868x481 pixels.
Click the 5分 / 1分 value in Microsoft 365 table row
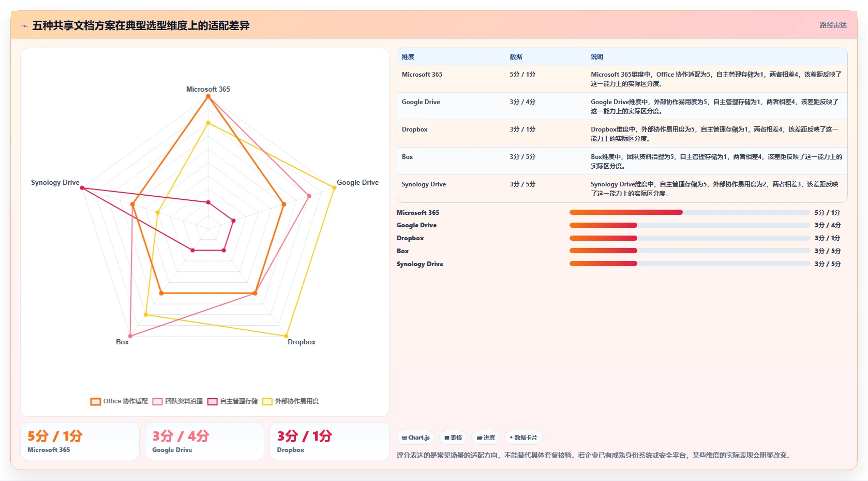pos(522,75)
